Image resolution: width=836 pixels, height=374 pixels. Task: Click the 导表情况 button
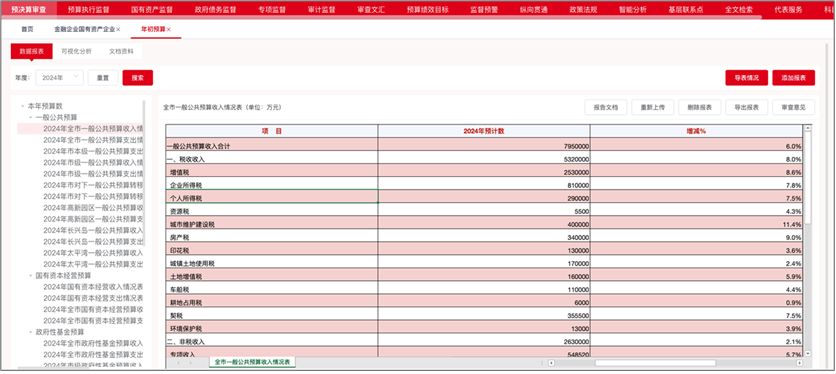(x=746, y=77)
